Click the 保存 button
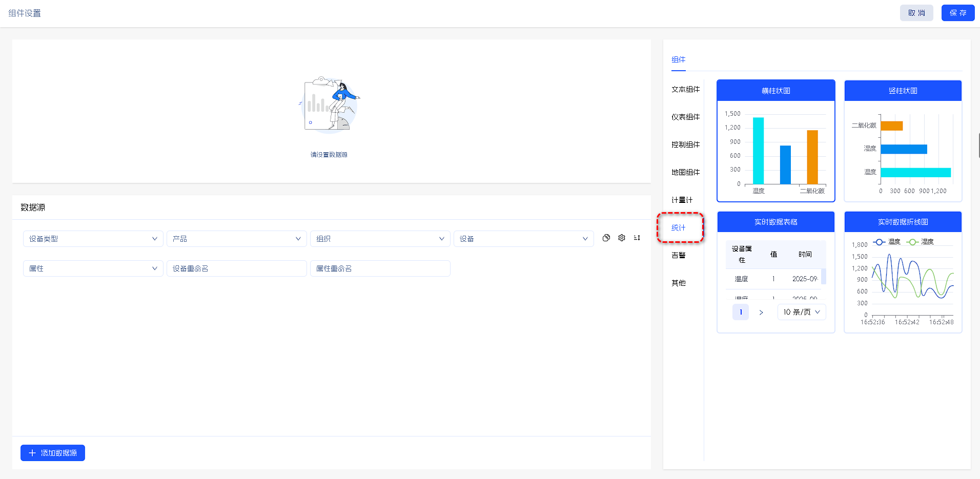 coord(957,13)
